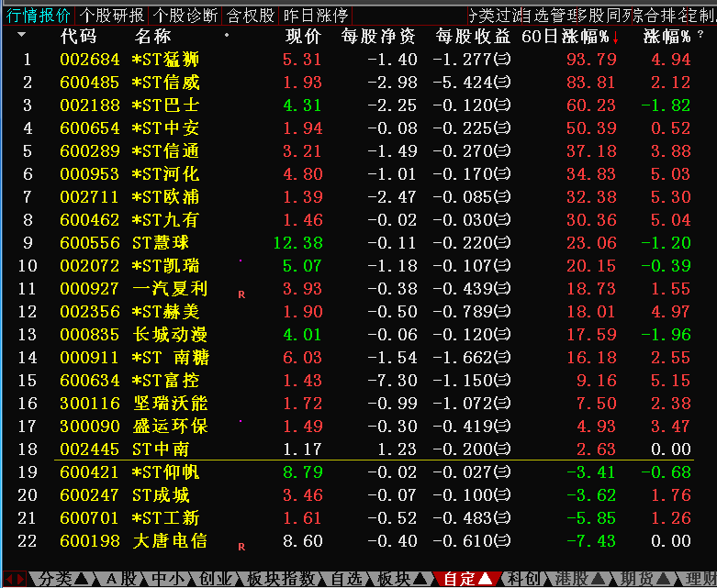Select the stock name *ST 南糖
Viewport: 717px width, 588px height.
tap(170, 358)
